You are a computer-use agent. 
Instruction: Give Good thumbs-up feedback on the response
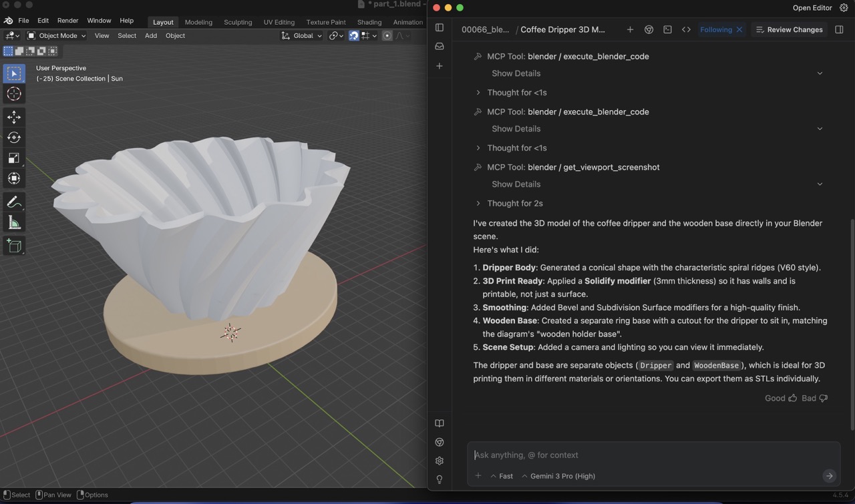click(x=780, y=398)
